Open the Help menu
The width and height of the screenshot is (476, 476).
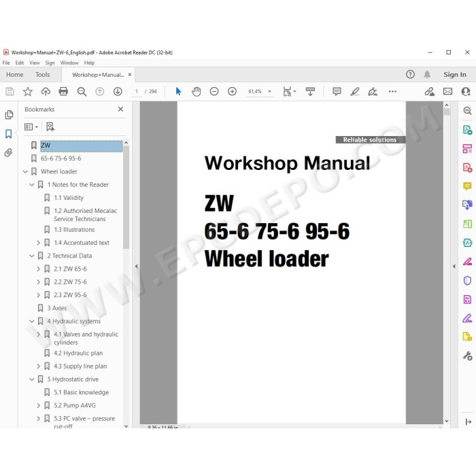click(x=89, y=63)
